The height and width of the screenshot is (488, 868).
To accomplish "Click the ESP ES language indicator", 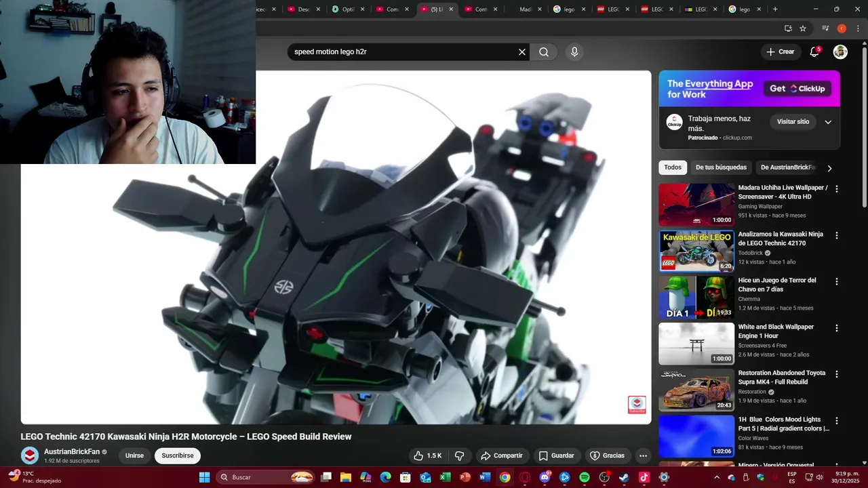I will coord(792,477).
